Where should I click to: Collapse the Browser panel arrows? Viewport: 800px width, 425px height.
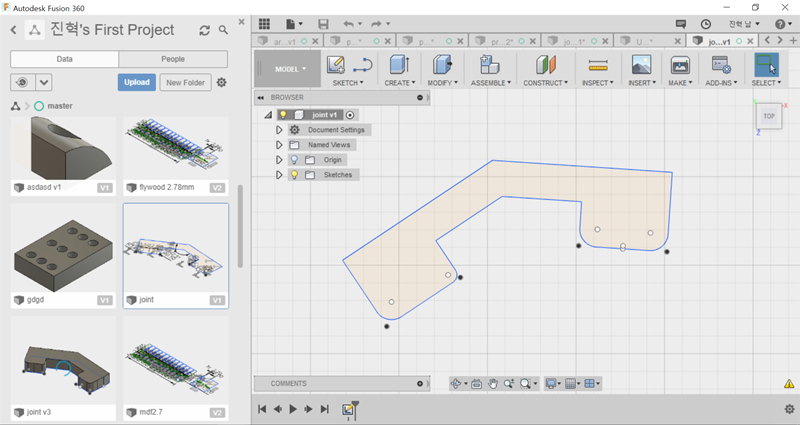[261, 97]
